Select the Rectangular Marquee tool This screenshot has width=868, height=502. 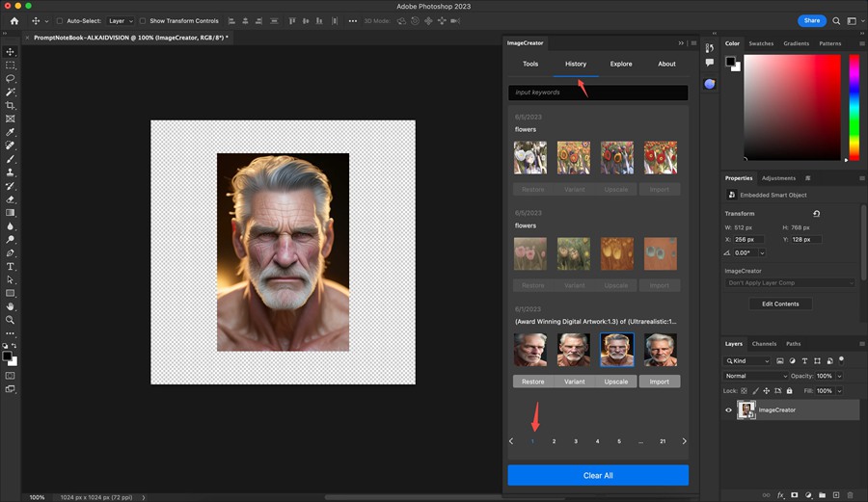[x=10, y=66]
